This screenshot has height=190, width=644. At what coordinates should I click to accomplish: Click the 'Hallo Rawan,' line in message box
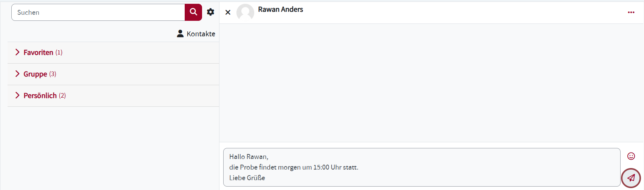click(249, 157)
